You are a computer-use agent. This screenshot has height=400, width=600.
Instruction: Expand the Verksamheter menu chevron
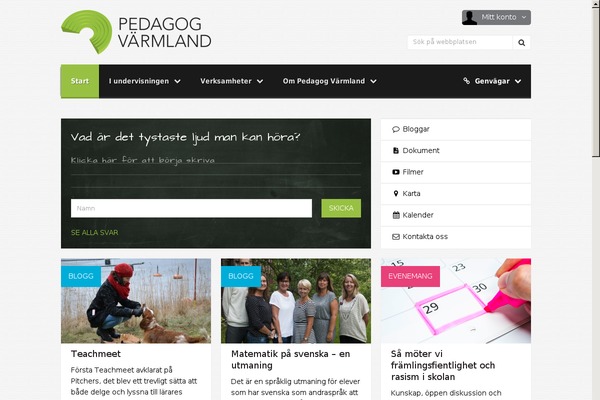[260, 81]
